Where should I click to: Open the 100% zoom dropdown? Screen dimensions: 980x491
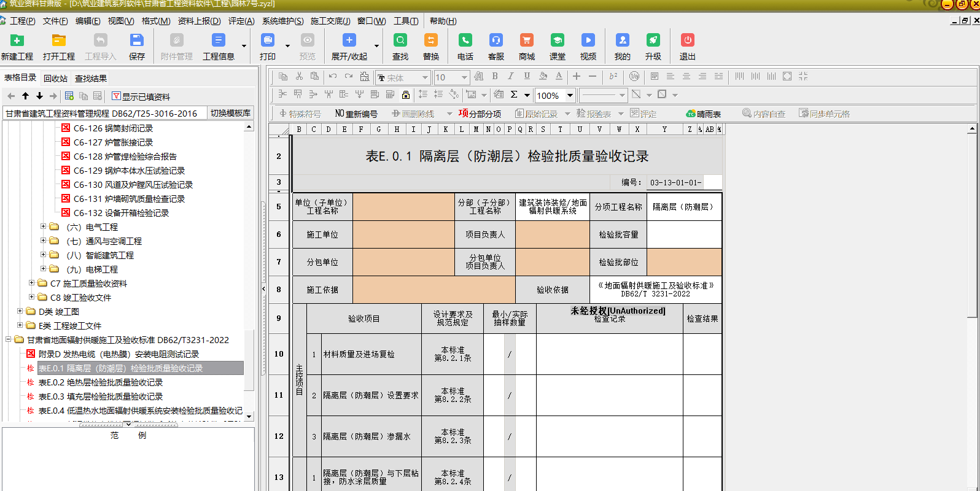pyautogui.click(x=570, y=95)
